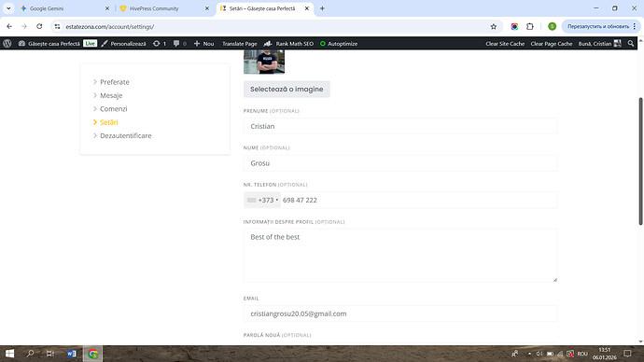Open Personalizează customizer
644x362 pixels.
(x=123, y=44)
